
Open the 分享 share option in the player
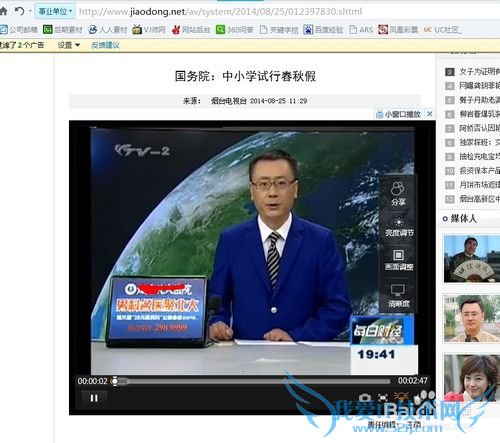coord(398,193)
